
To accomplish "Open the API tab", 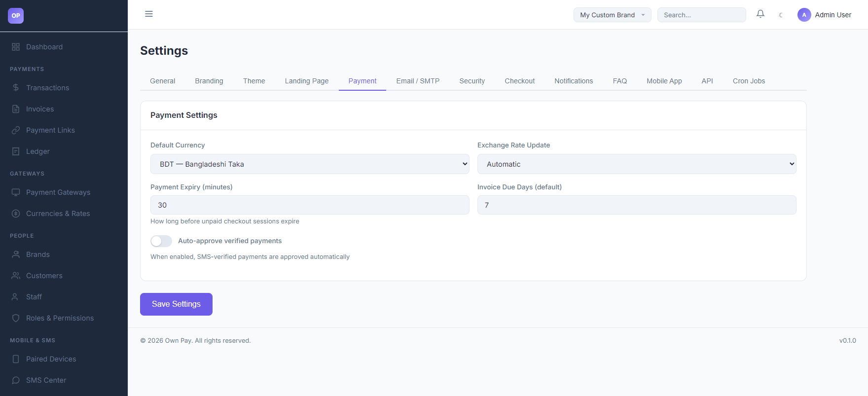I will point(707,81).
